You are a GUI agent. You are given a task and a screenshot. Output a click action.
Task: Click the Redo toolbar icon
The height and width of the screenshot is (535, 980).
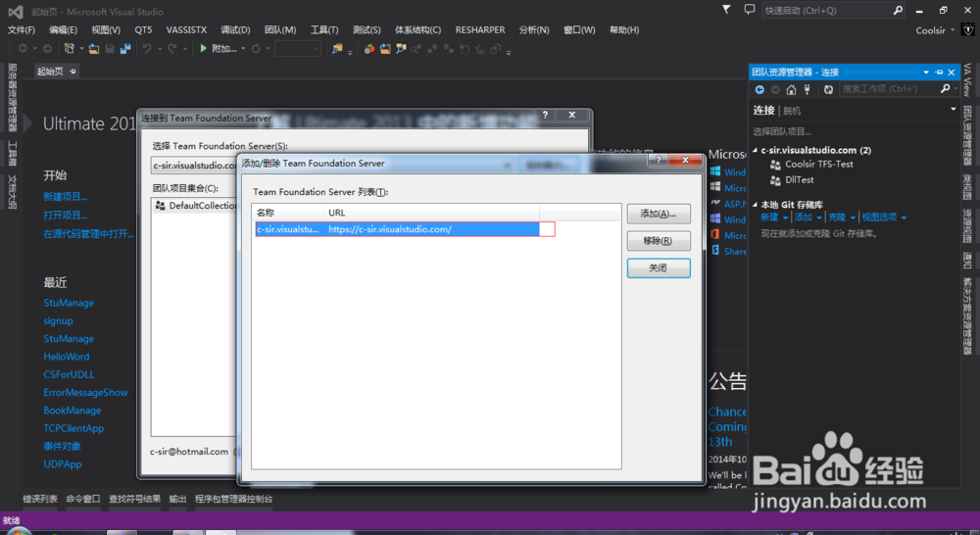coord(171,48)
